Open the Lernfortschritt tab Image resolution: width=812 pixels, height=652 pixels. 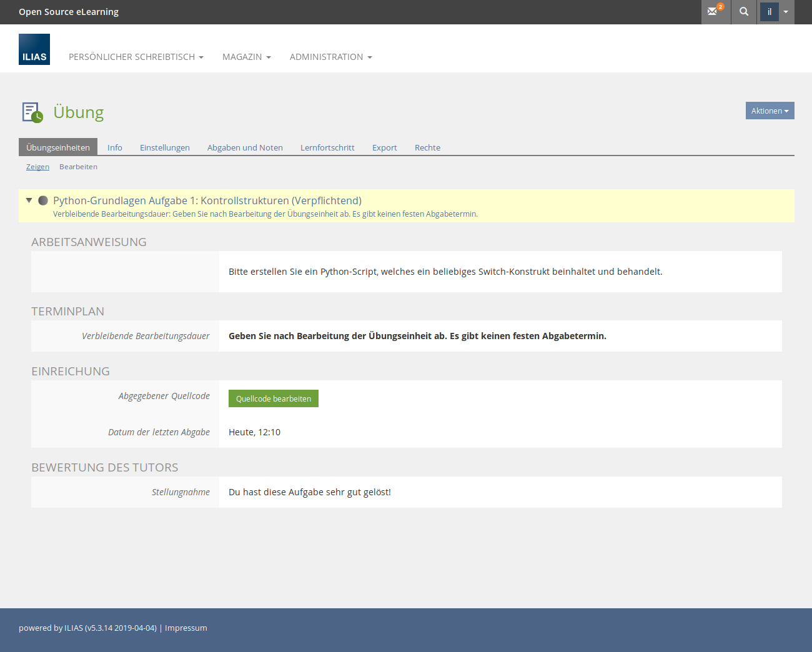(327, 147)
